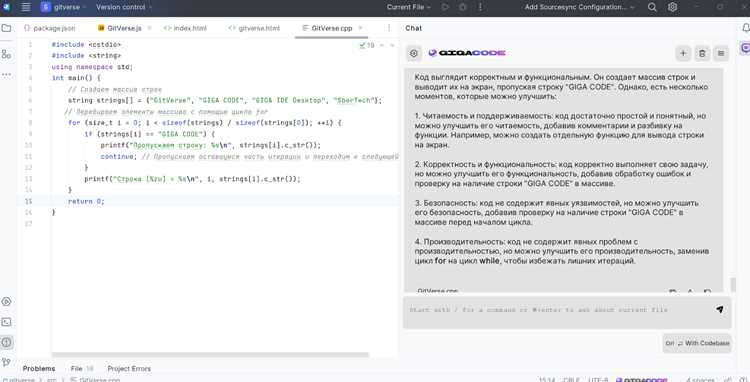Place cursor on 'return 0;' line

pos(86,201)
